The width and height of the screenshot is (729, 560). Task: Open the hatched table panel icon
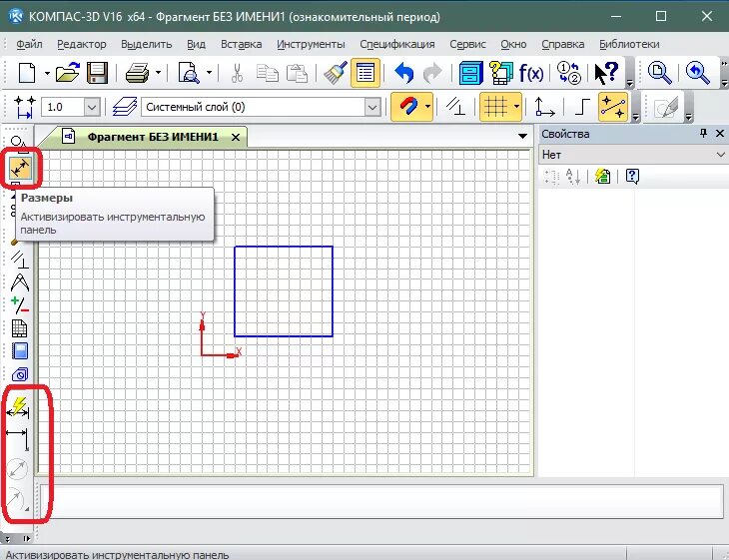tap(20, 328)
